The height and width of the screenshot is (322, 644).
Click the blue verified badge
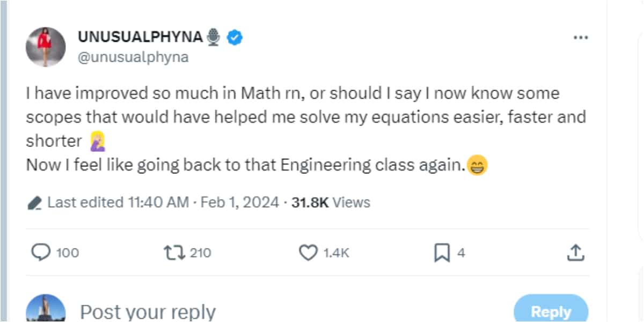(235, 37)
